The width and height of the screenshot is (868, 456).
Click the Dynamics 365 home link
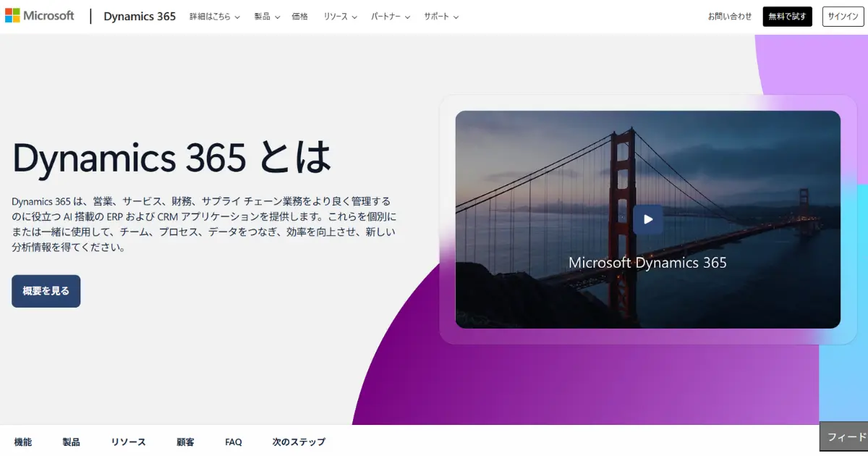(140, 15)
